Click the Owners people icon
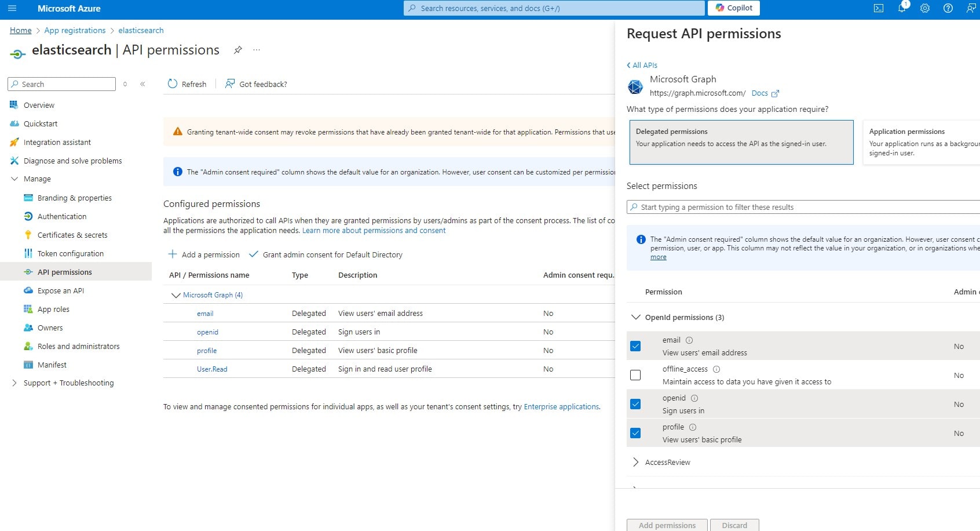 click(x=28, y=328)
